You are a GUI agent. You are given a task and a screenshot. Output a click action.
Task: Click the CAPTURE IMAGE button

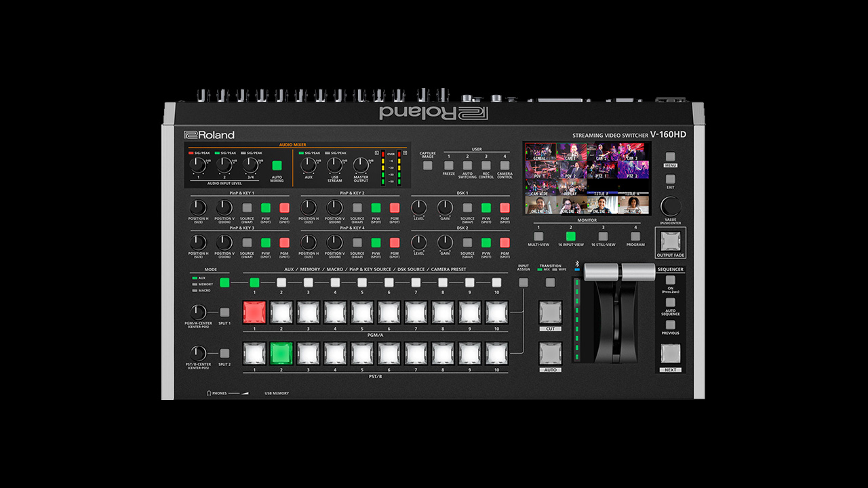coord(427,165)
